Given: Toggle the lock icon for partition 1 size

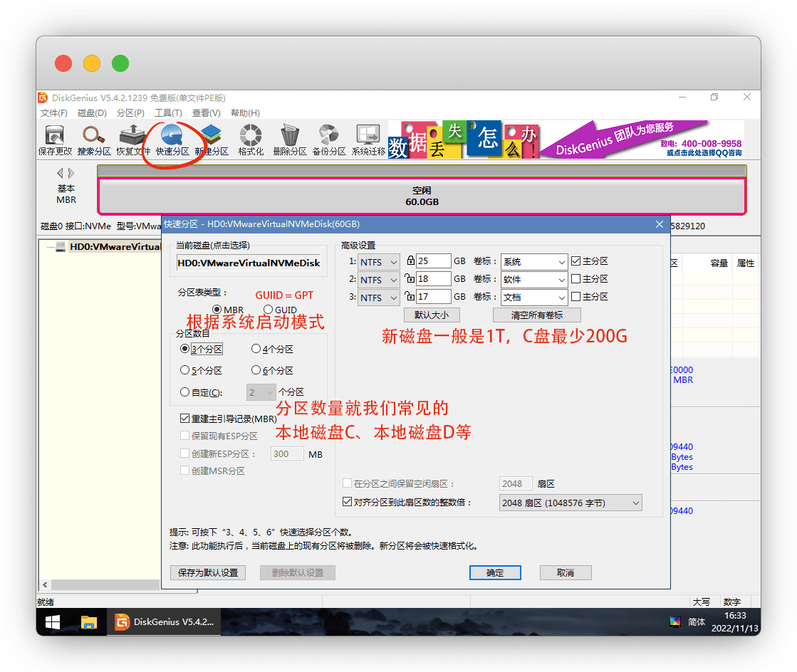Looking at the screenshot, I should click(410, 261).
